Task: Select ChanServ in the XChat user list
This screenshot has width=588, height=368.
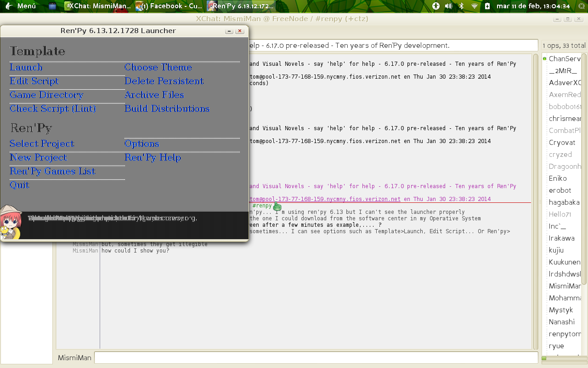Action: click(x=565, y=58)
